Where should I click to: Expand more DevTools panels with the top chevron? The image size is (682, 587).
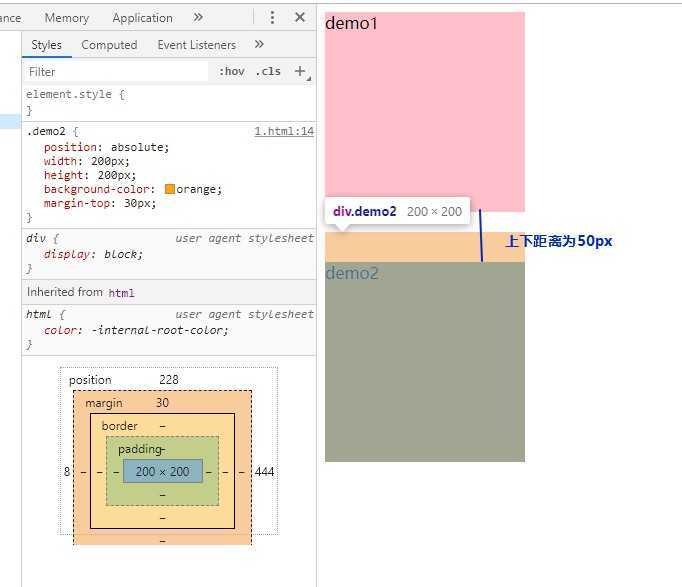pyautogui.click(x=198, y=17)
